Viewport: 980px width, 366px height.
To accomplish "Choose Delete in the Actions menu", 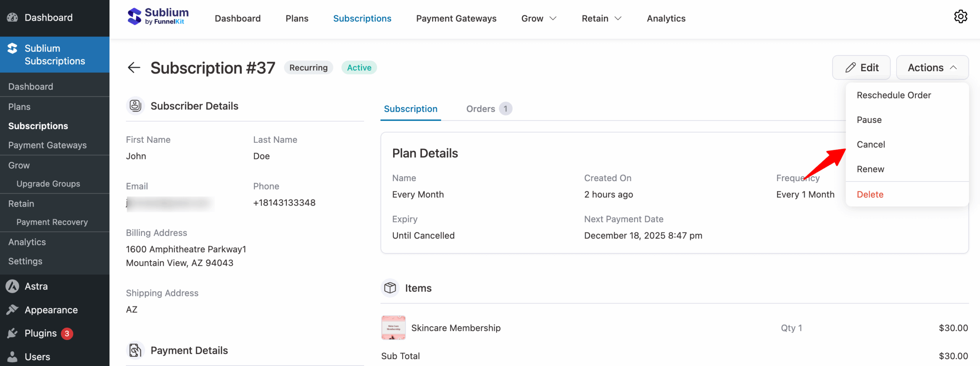I will tap(870, 194).
